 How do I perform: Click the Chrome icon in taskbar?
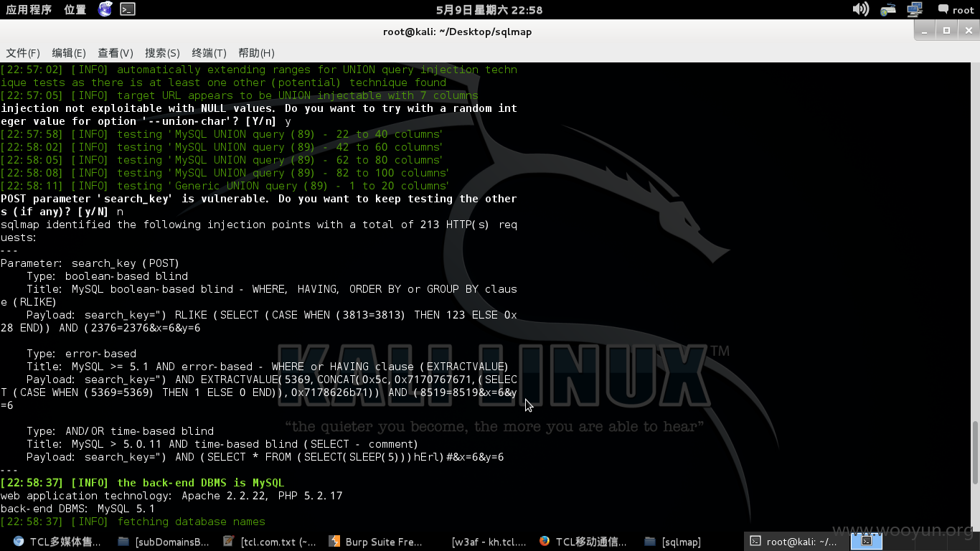(x=19, y=542)
